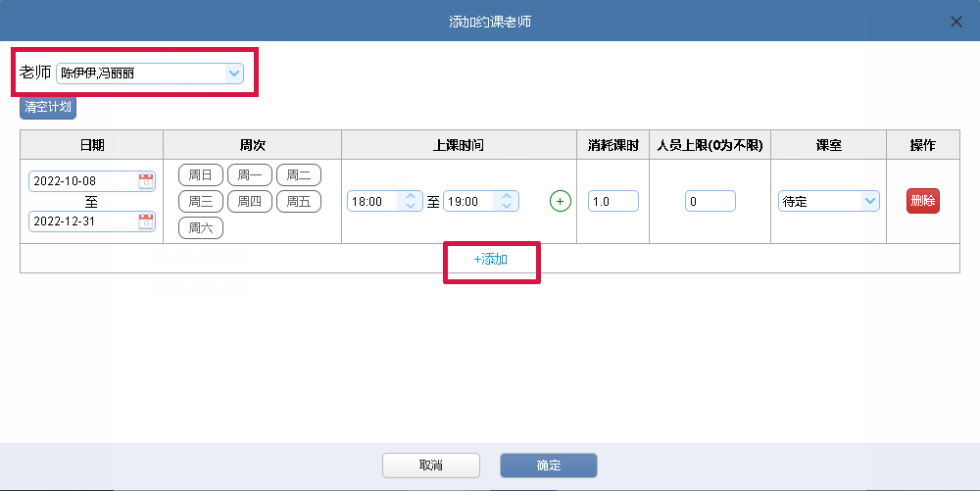Toggle 周日 weekday button
Viewport: 980px width, 491px height.
point(201,174)
